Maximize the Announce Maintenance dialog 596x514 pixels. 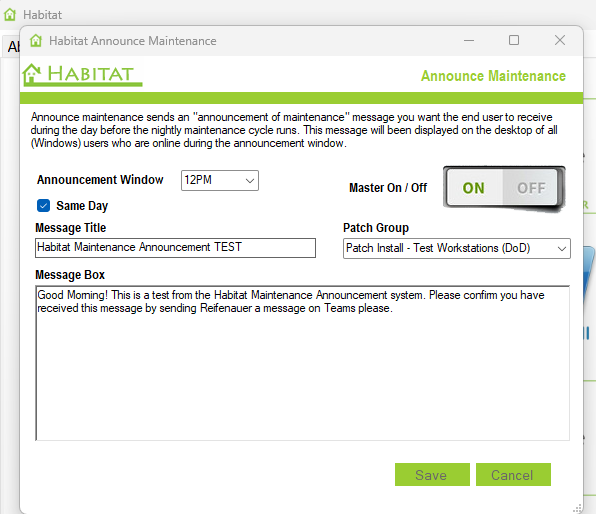click(x=514, y=40)
